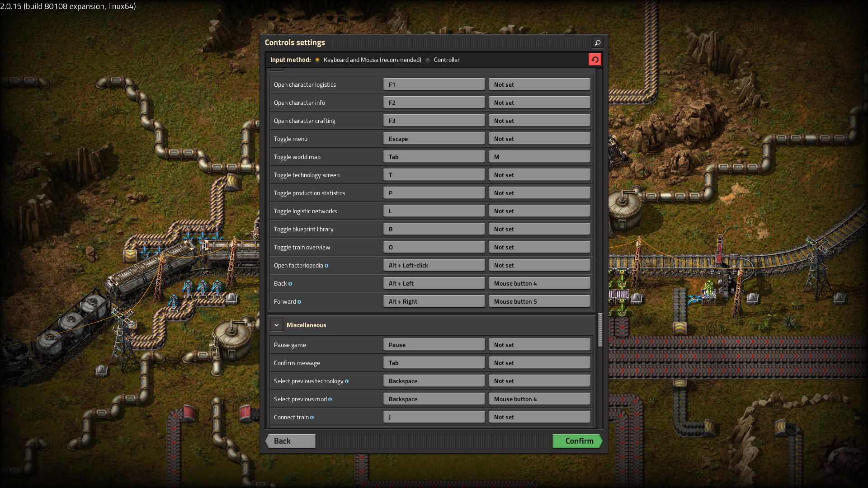Set secondary binding for Toggle technology screen

coord(539,175)
